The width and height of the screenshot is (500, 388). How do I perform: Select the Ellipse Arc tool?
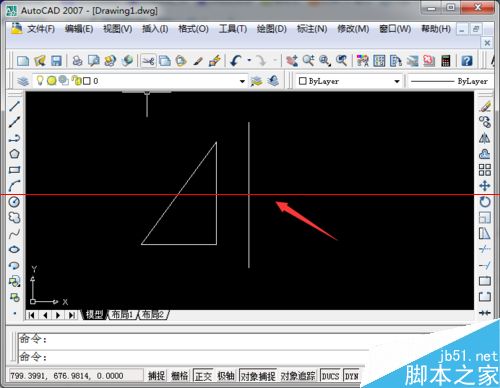pyautogui.click(x=14, y=265)
